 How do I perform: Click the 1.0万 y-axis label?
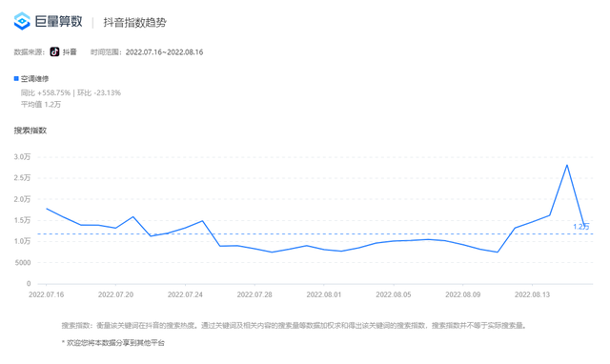[x=22, y=241]
